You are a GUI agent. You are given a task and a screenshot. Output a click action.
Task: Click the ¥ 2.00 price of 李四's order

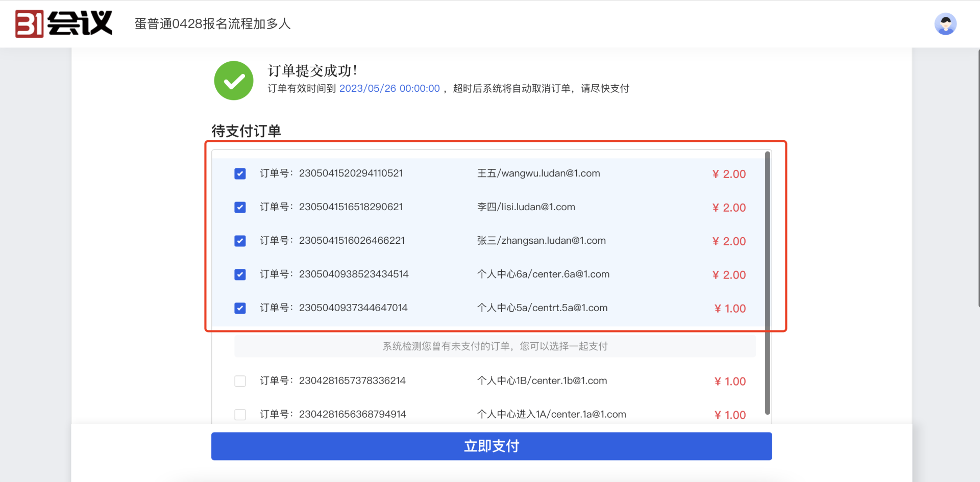coord(729,208)
